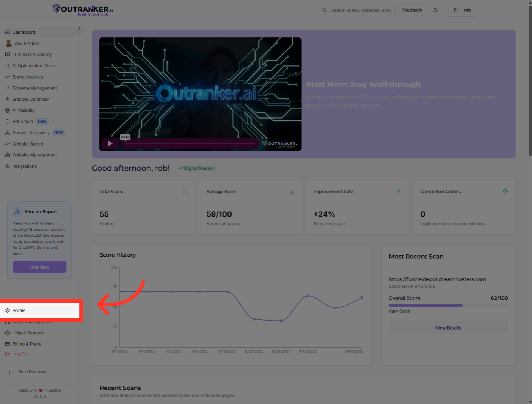Open Billing & Plans via the card icon
The width and height of the screenshot is (532, 404).
click(x=7, y=344)
